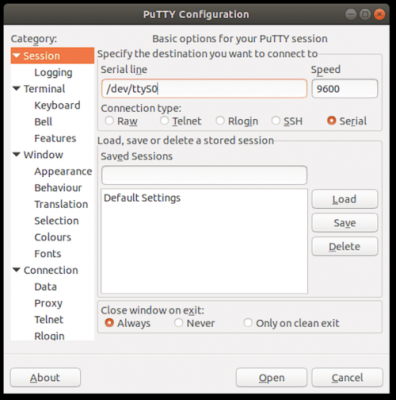
Task: Focus the Serial line input field
Action: click(x=204, y=88)
